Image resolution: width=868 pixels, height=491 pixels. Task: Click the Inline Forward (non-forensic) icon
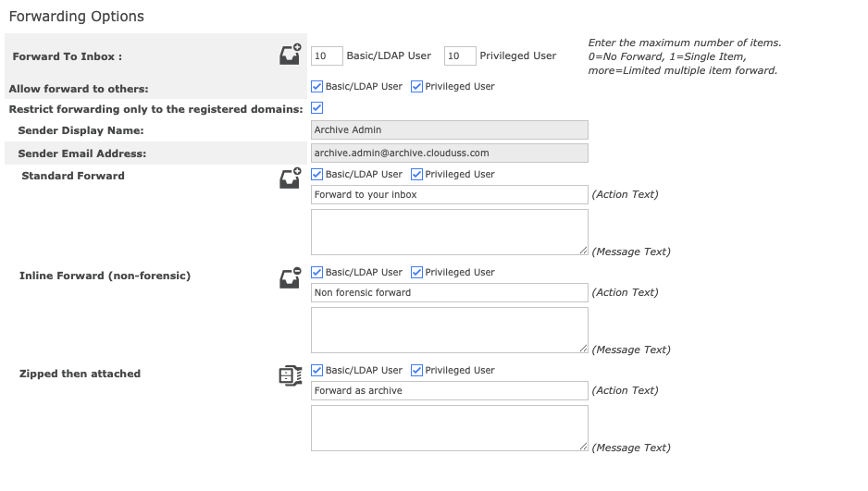point(291,276)
